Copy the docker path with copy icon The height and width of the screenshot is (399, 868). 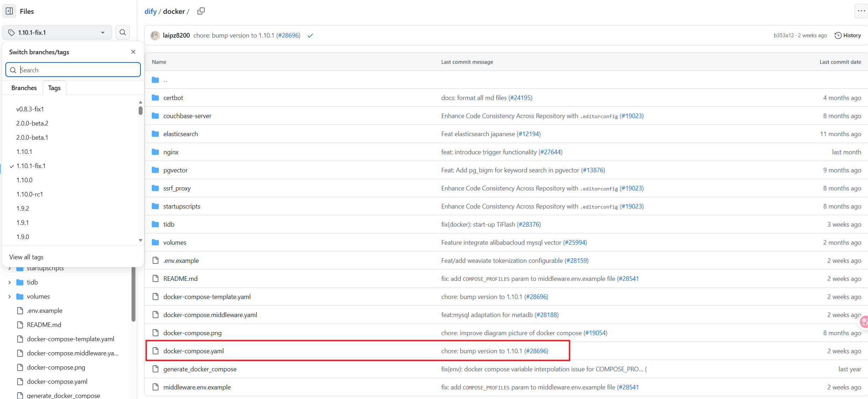201,11
